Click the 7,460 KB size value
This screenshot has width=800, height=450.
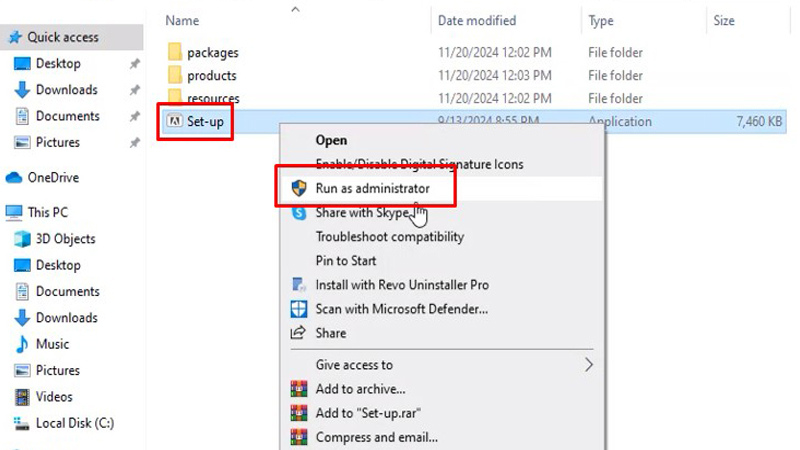point(759,121)
